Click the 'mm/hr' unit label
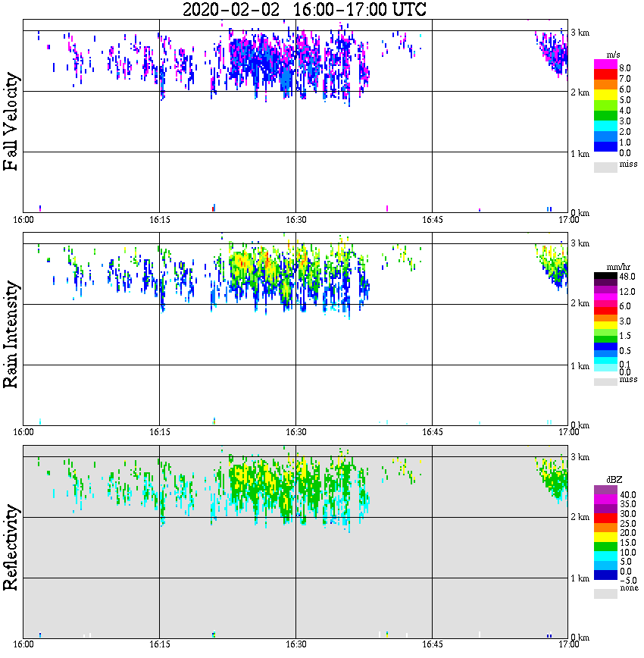The width and height of the screenshot is (644, 658). coord(618,267)
